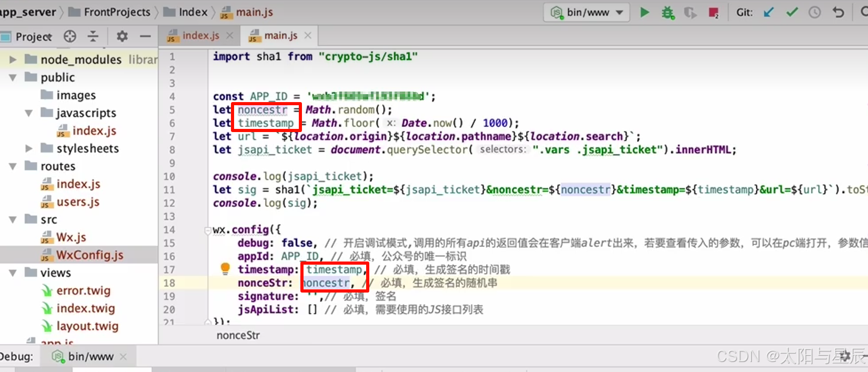Run with coverage icon
This screenshot has width=868, height=372.
pos(690,12)
